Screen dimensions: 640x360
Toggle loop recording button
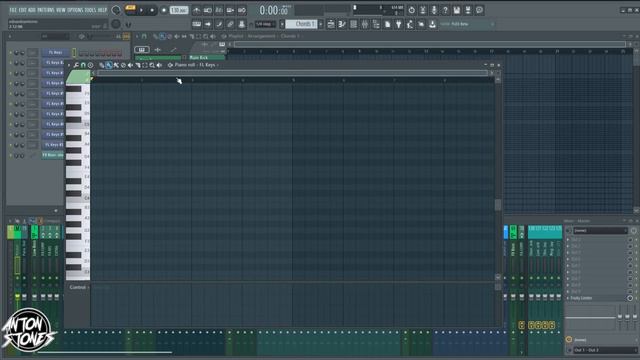click(x=242, y=10)
